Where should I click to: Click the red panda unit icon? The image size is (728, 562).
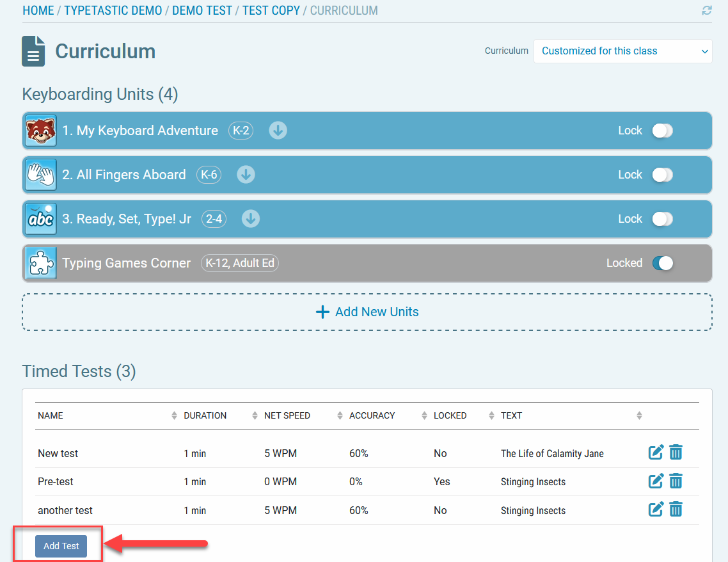point(40,131)
